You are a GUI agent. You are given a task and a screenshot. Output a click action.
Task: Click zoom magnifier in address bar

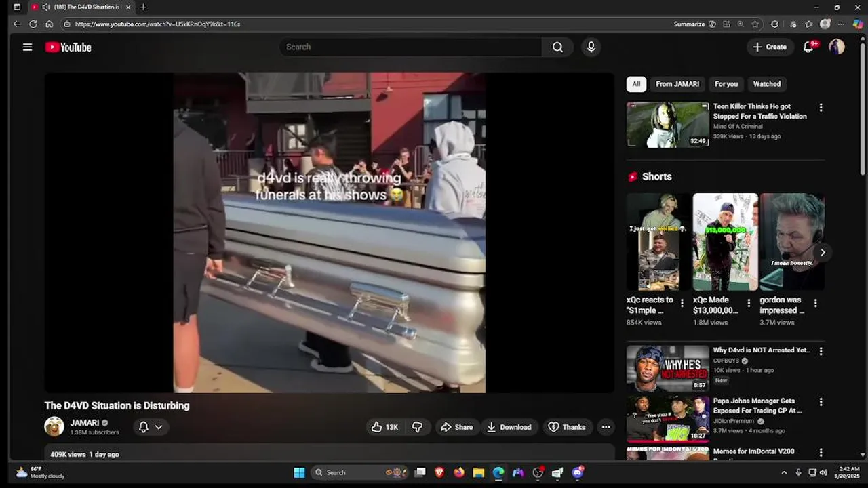741,24
